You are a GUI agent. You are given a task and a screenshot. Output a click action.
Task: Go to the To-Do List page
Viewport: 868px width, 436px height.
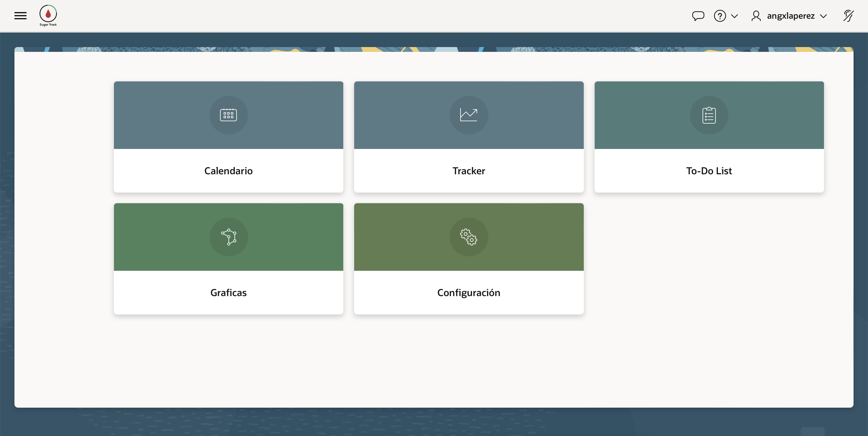[709, 171]
